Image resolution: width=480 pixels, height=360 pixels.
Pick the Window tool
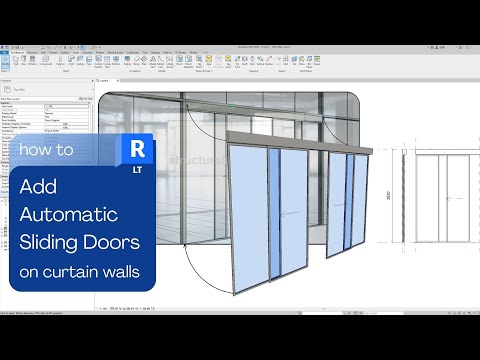(x=32, y=60)
